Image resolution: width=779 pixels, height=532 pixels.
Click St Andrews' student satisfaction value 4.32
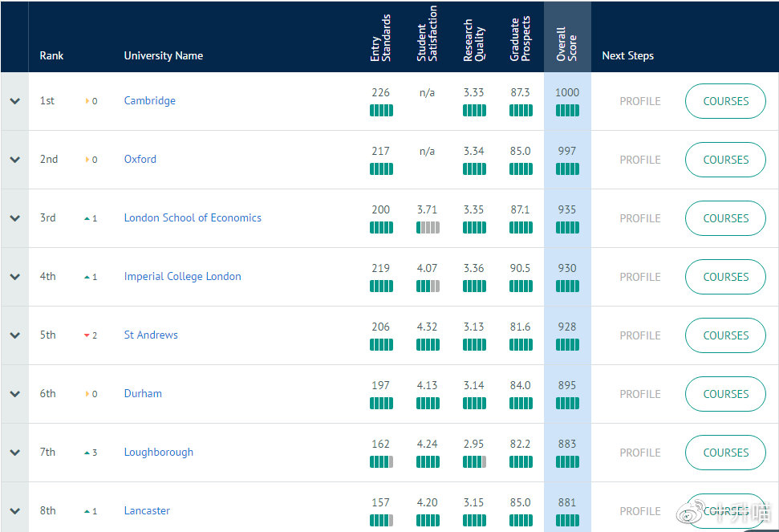[x=428, y=327]
